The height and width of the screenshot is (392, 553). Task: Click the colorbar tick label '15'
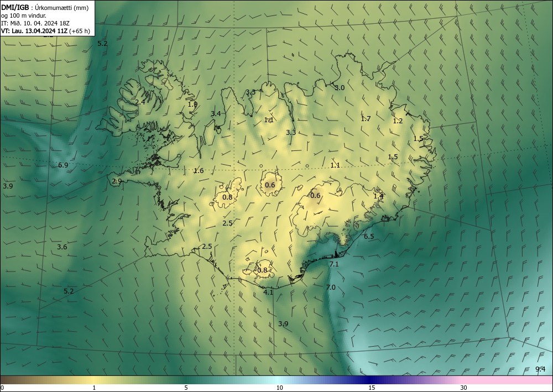coord(372,388)
